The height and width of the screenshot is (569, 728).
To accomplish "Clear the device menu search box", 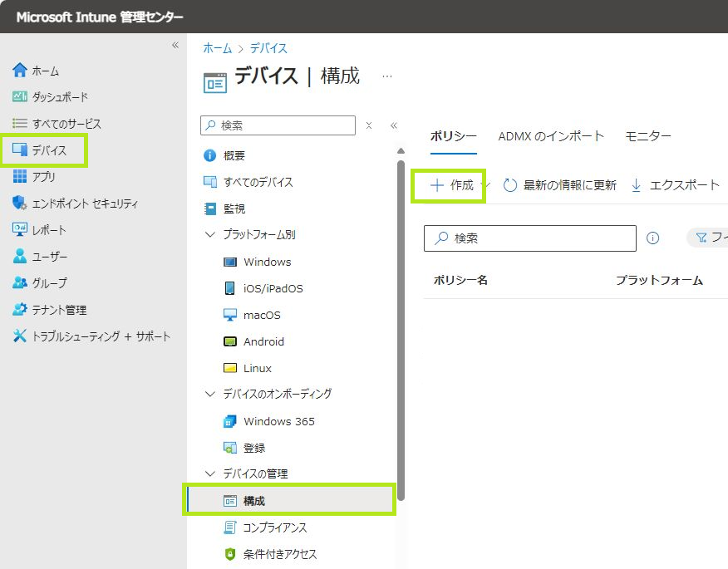I will [x=369, y=125].
